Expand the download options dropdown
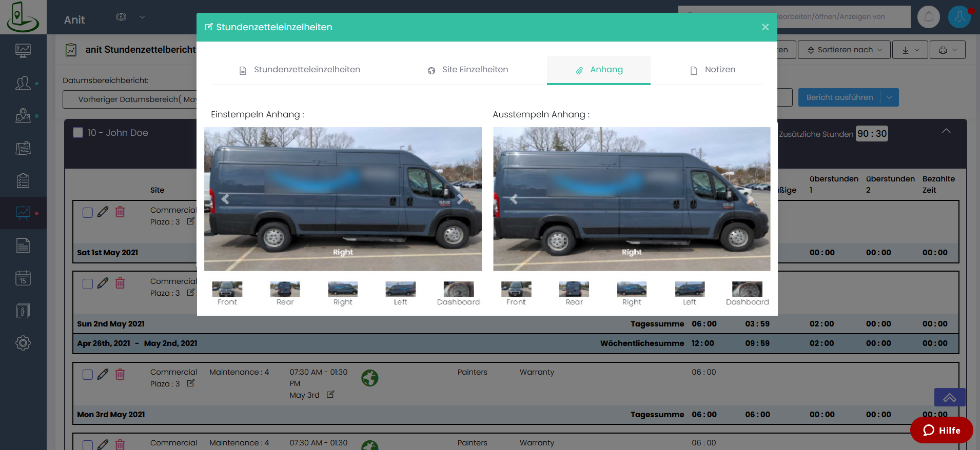The image size is (980, 450). tap(910, 50)
